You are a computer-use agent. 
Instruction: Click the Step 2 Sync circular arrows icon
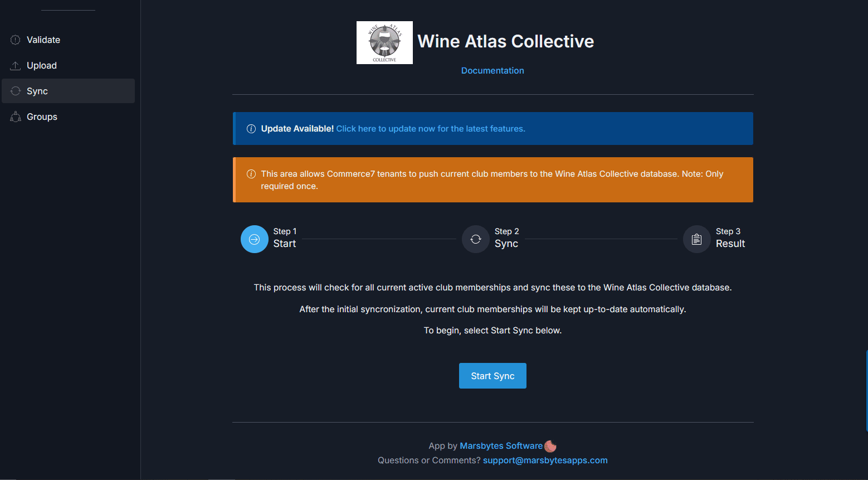476,239
